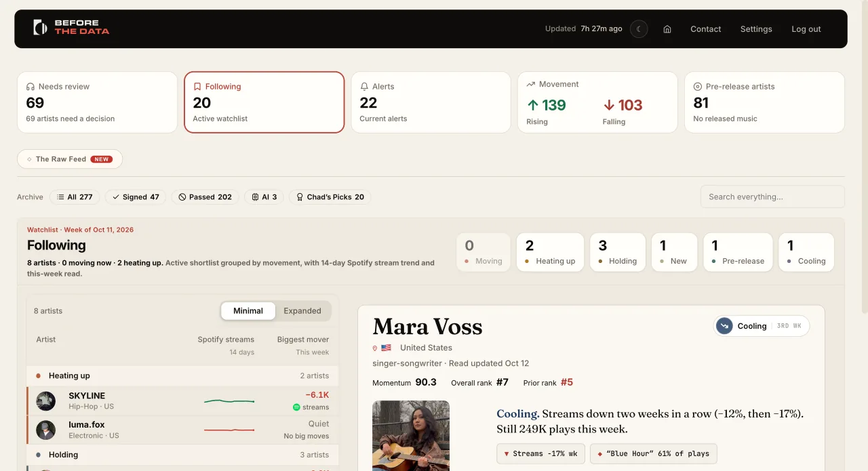Filter archive by Passed 202
Image resolution: width=868 pixels, height=471 pixels.
tap(205, 197)
